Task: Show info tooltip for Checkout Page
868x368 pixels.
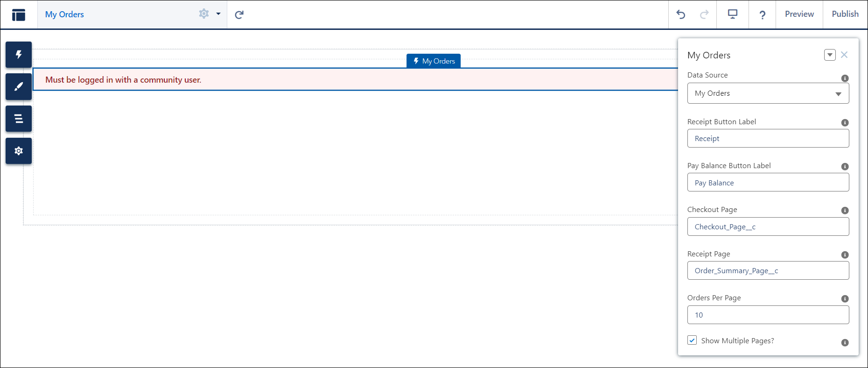Action: (x=845, y=211)
